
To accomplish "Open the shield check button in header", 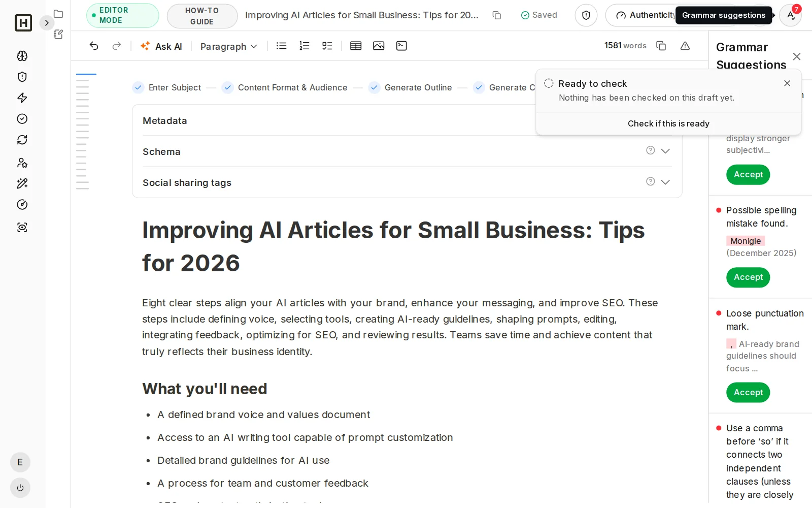I will tap(586, 15).
